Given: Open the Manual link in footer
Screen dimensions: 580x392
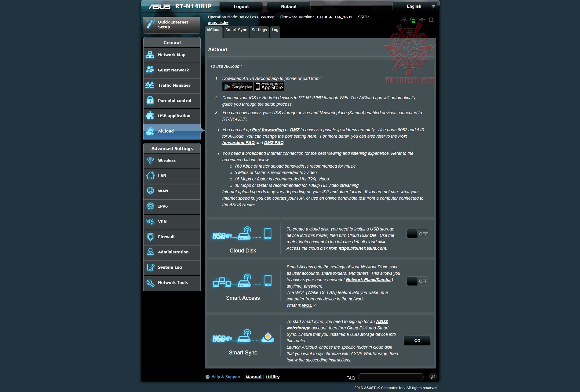Looking at the screenshot, I should pyautogui.click(x=254, y=377).
